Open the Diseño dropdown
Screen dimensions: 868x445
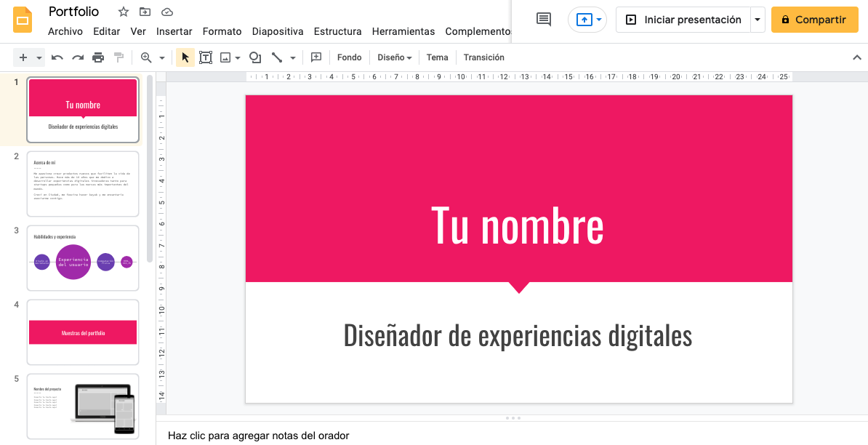coord(394,57)
